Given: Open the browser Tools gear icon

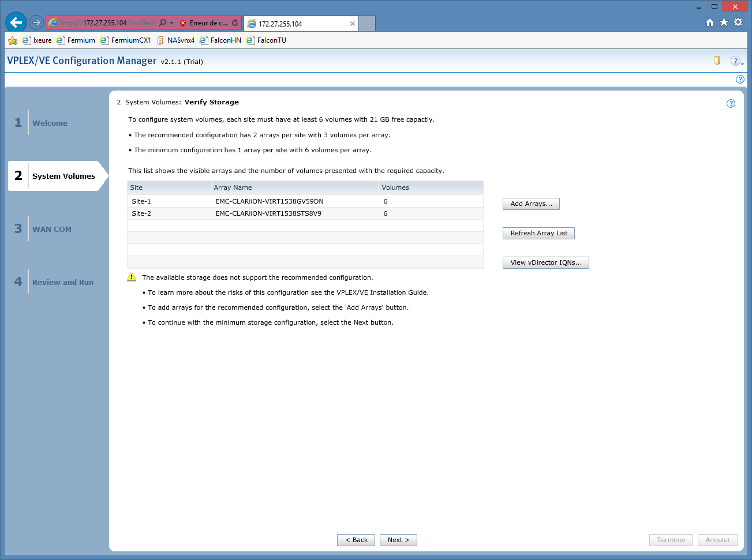Looking at the screenshot, I should click(x=738, y=22).
